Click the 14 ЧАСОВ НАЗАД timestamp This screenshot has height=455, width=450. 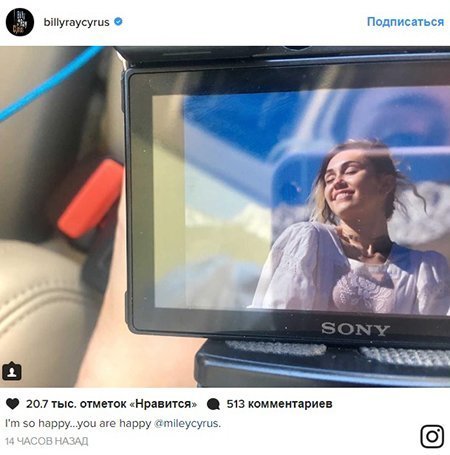pyautogui.click(x=47, y=441)
